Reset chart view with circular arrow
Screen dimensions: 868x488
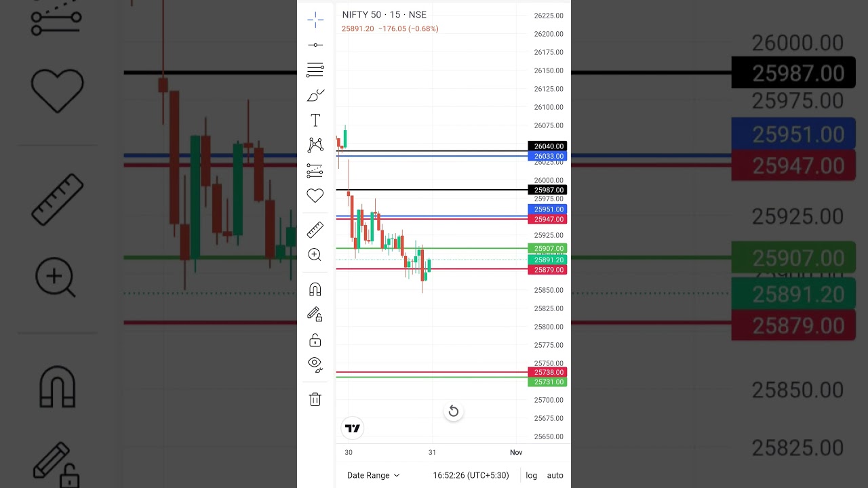(x=454, y=411)
